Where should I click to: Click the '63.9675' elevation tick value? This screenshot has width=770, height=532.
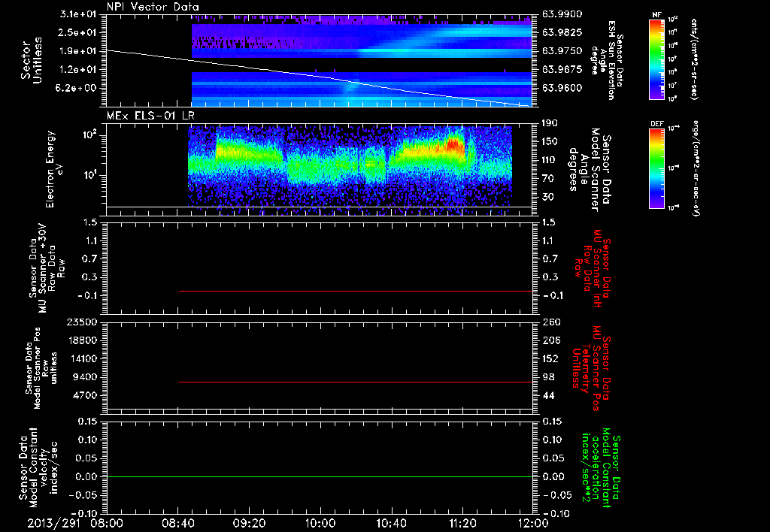562,70
